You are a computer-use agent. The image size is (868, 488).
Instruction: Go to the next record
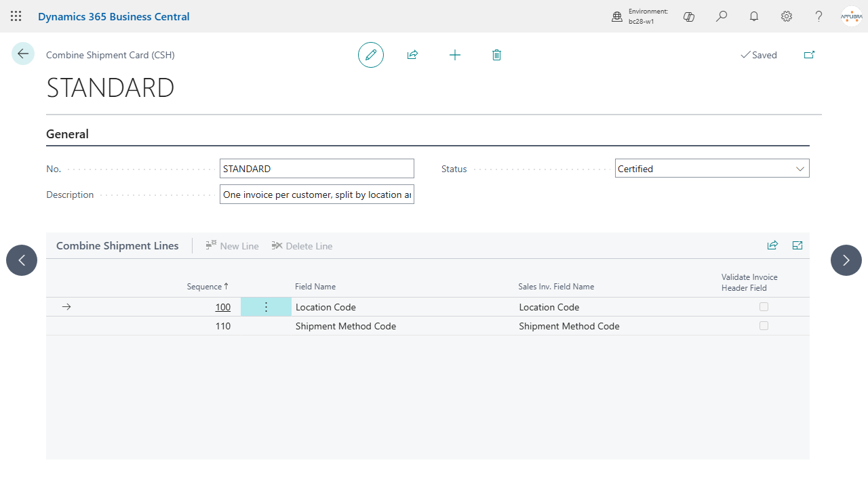(846, 260)
